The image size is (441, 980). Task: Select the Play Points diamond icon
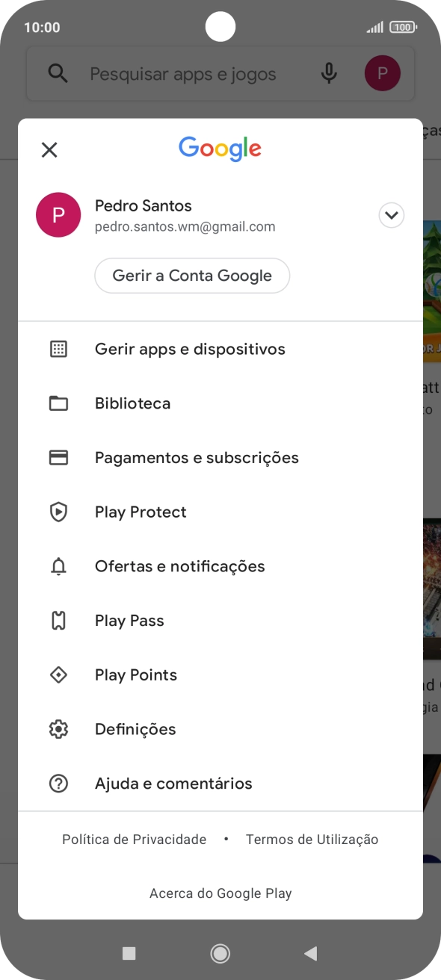pos(58,674)
